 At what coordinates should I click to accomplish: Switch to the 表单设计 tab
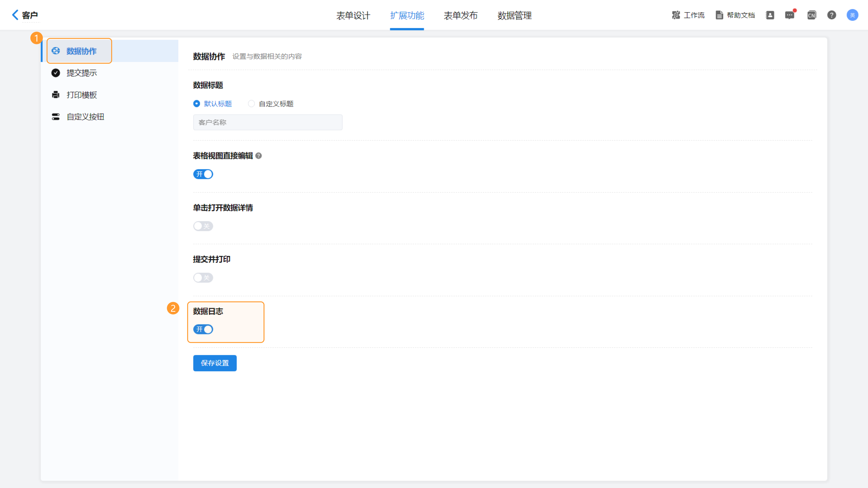(353, 16)
